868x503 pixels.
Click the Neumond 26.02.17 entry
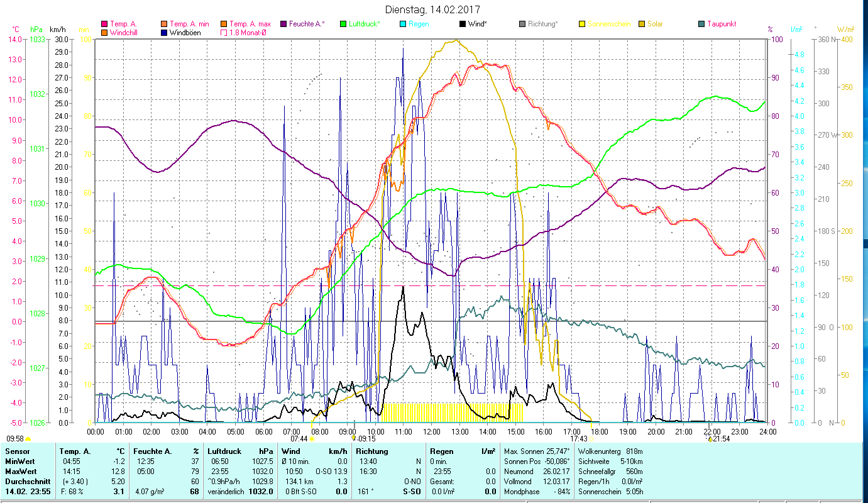coord(537,471)
